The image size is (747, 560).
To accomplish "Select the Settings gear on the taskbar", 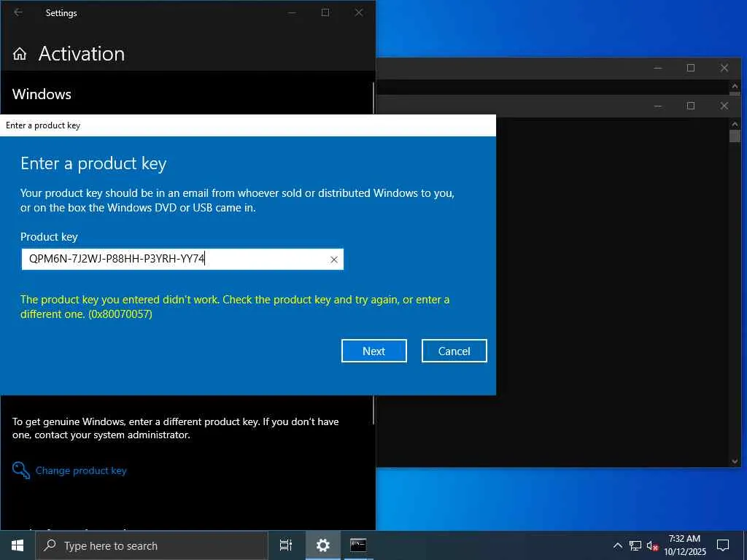I will (322, 545).
